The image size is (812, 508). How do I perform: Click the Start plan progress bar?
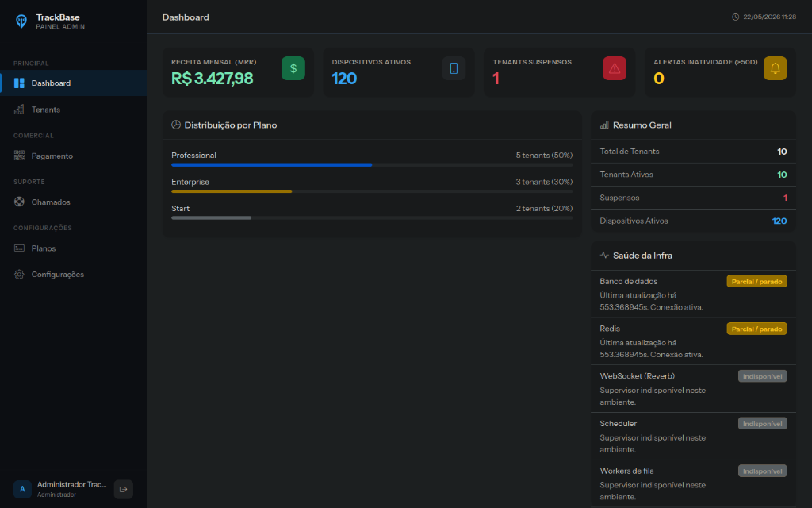point(372,217)
